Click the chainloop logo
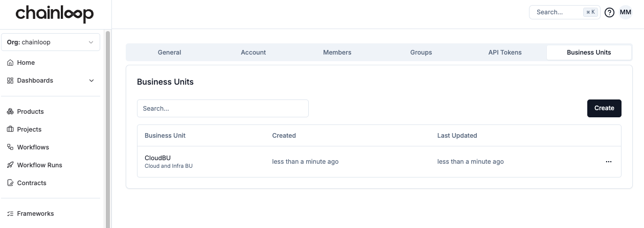 54,13
